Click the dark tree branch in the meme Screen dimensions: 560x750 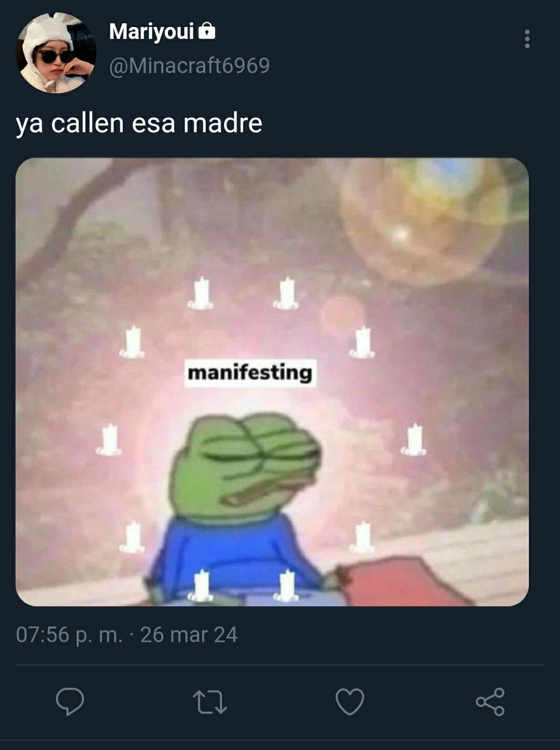tap(83, 207)
